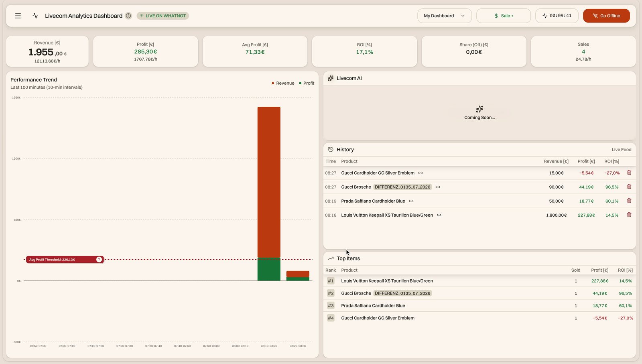Click the Top Items trending icon
Image resolution: width=642 pixels, height=364 pixels.
(331, 258)
